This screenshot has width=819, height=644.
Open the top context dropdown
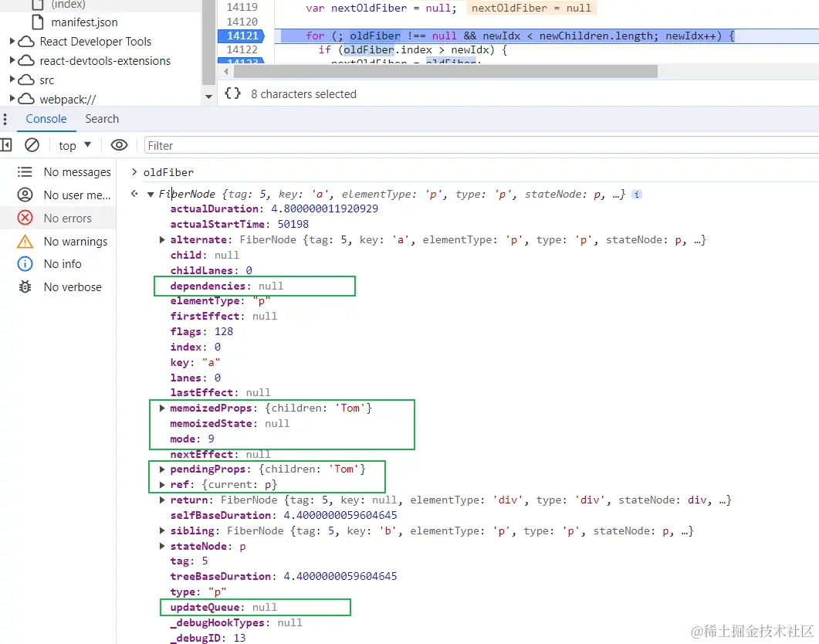[x=75, y=145]
